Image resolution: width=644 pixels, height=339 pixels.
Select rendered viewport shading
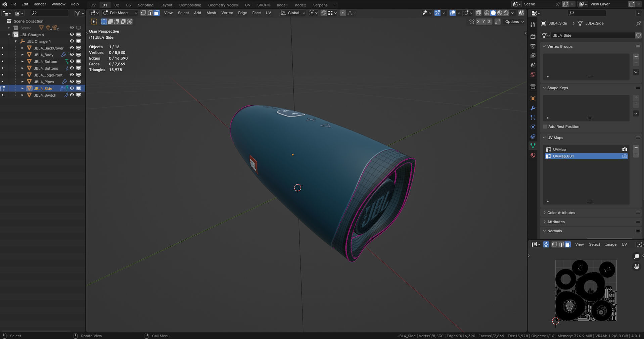click(x=506, y=13)
